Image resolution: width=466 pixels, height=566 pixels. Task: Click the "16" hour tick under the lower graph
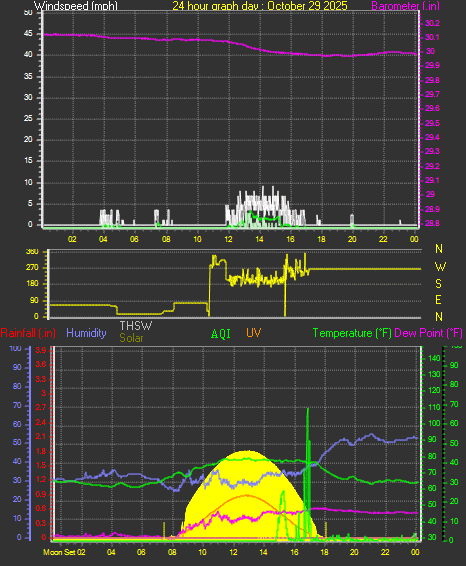pos(294,552)
